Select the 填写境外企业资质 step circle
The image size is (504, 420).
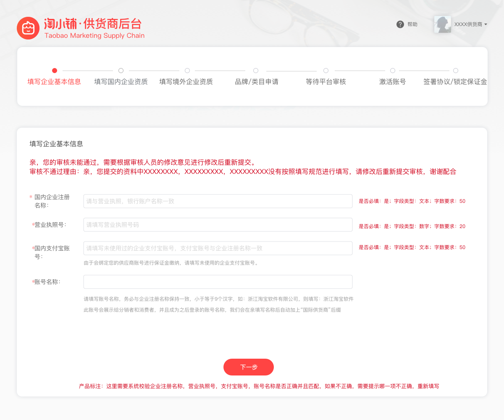(x=187, y=71)
